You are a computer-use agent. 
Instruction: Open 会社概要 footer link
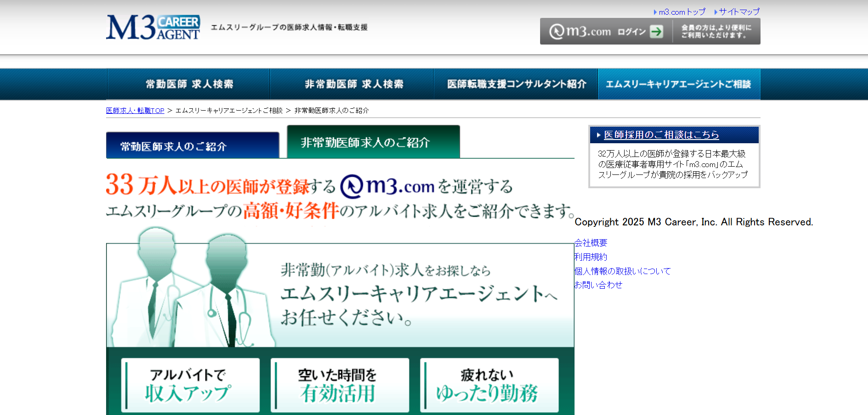(591, 243)
